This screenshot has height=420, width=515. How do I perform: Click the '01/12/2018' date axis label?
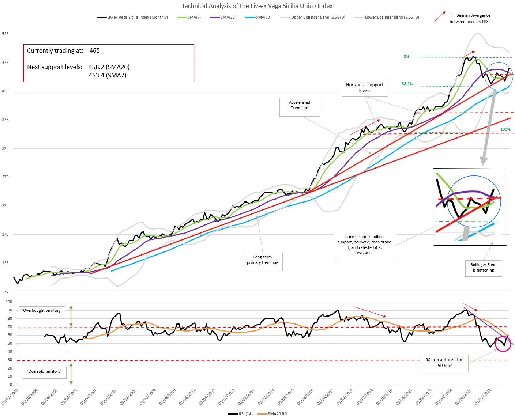coord(365,397)
